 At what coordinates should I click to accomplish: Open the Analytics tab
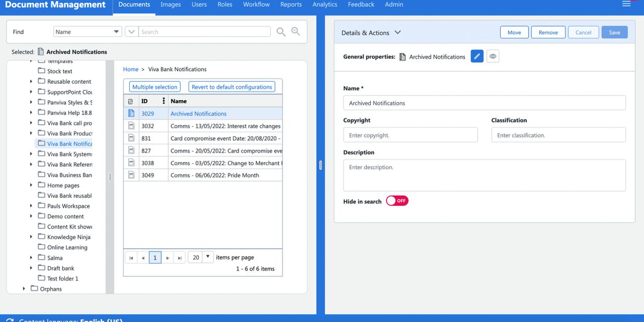[x=325, y=5]
